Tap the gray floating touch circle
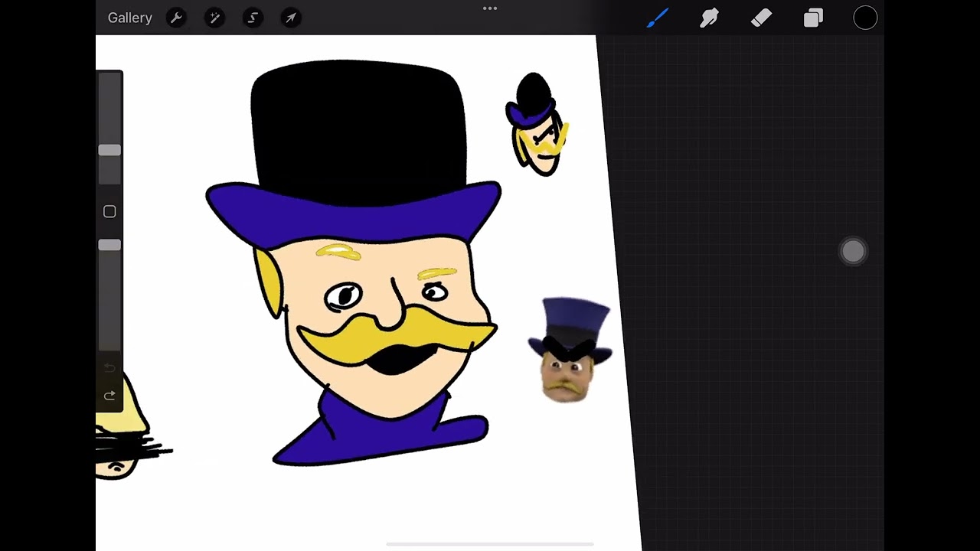 (x=853, y=251)
